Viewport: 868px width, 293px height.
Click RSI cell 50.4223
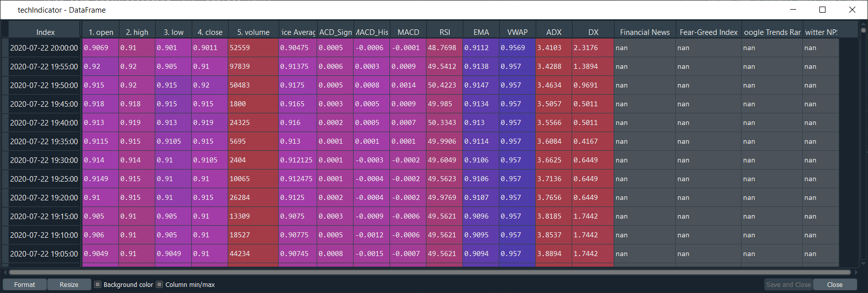[445, 85]
